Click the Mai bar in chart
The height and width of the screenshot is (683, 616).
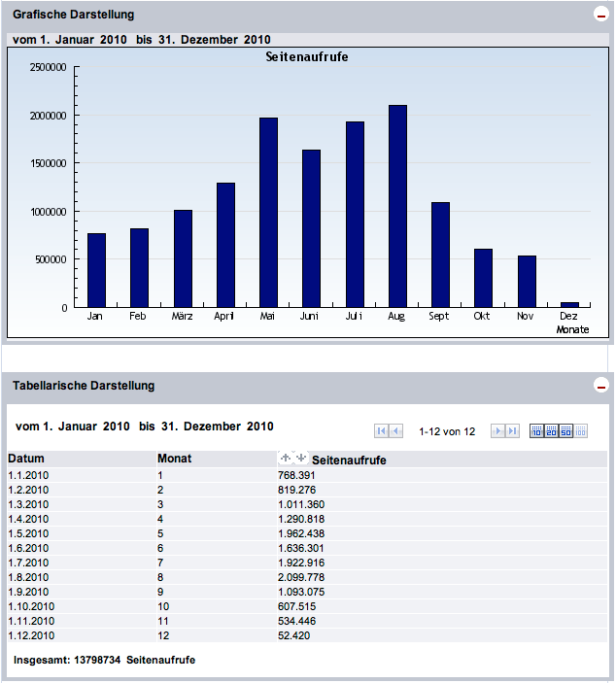click(x=268, y=212)
